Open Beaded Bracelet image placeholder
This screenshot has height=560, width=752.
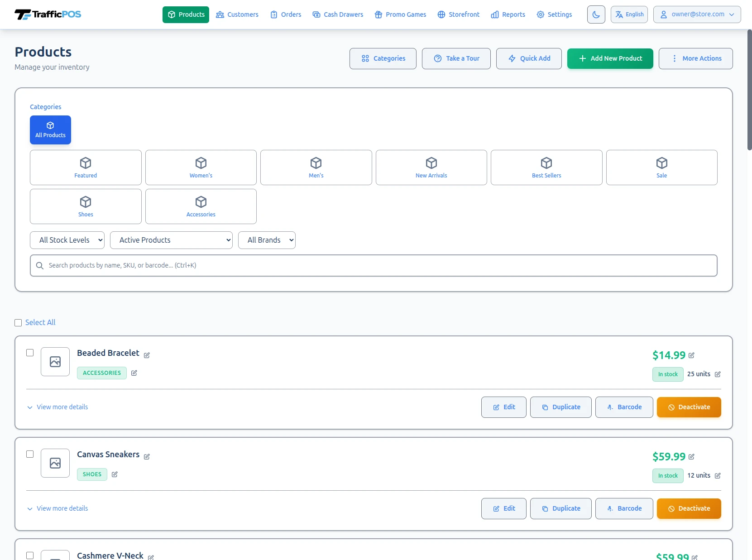pos(55,362)
